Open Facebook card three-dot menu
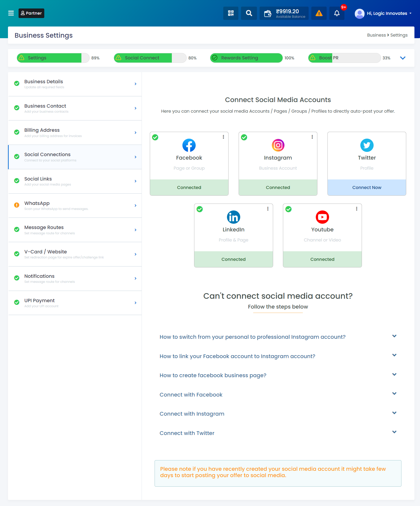The height and width of the screenshot is (506, 420). click(x=223, y=137)
